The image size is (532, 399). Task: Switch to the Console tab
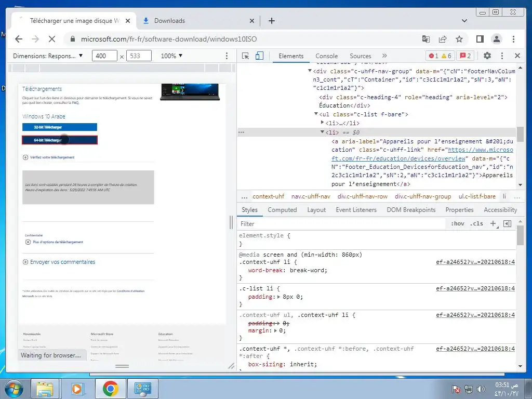326,56
